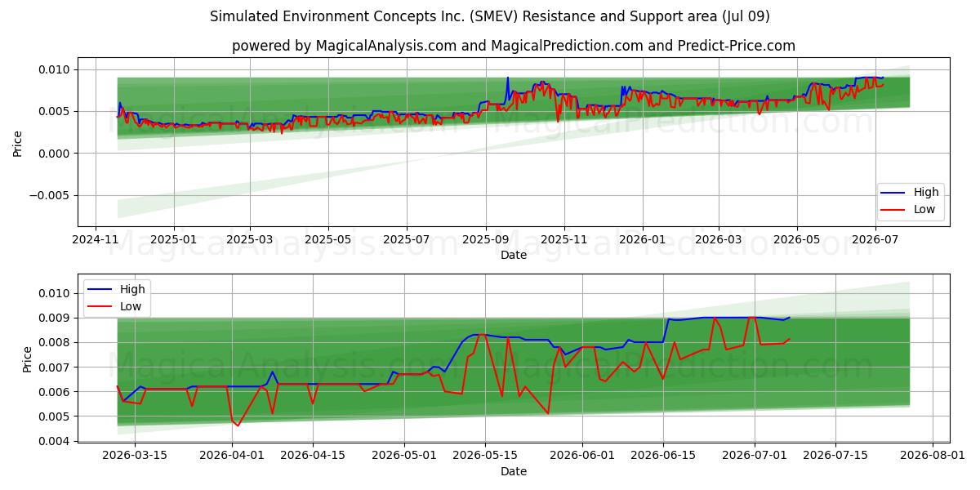Click the top chart 0.000 price tick
This screenshot has width=980, height=490.
click(x=56, y=154)
